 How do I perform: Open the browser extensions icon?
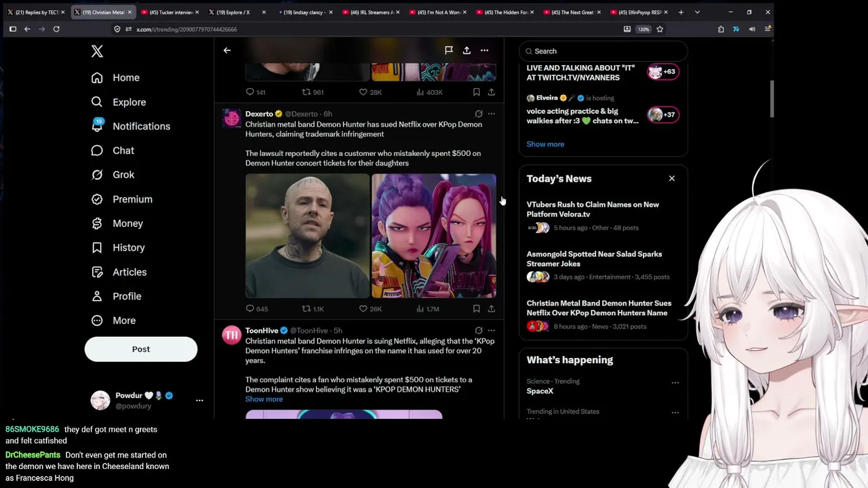pyautogui.click(x=721, y=29)
